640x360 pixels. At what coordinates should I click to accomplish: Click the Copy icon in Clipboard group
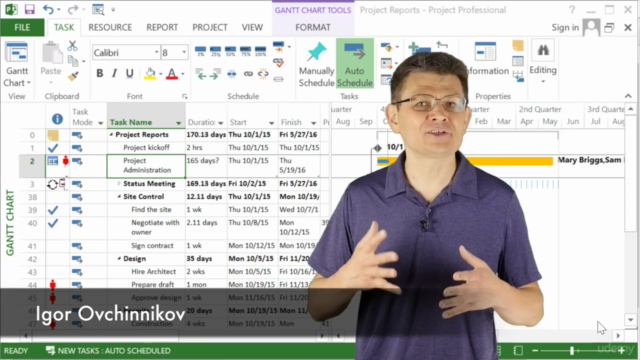[73, 61]
